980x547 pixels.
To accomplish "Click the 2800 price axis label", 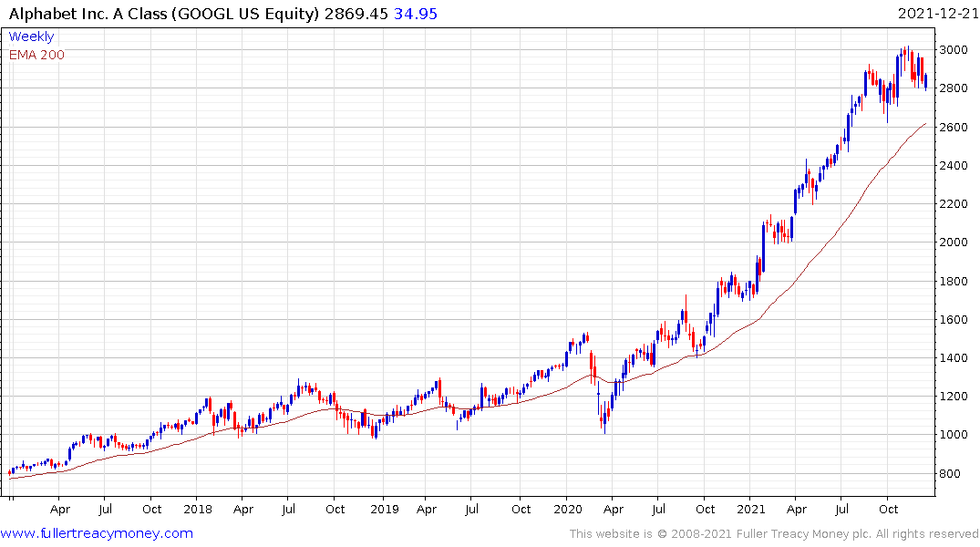I will [954, 88].
